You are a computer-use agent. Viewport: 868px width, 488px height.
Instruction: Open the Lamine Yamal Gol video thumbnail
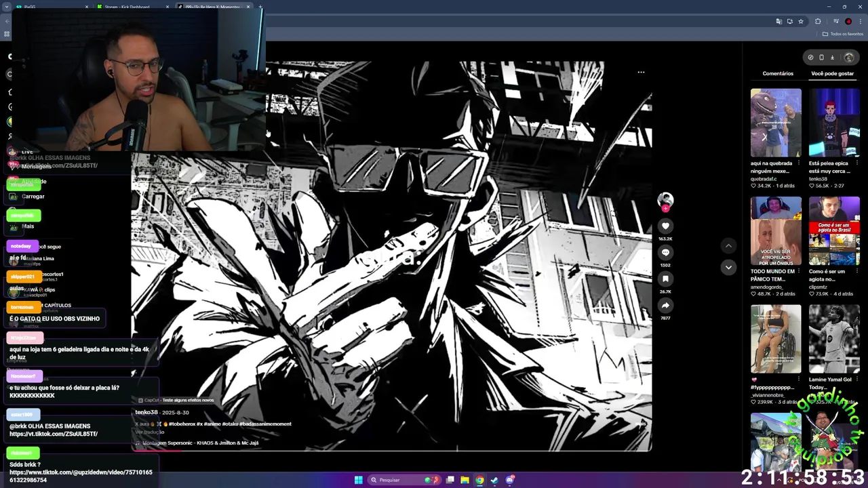[x=834, y=339]
